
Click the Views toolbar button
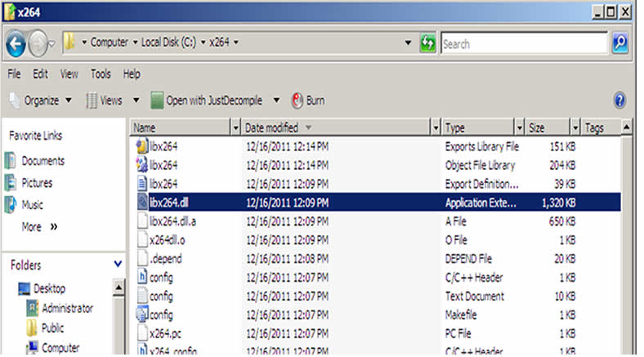[x=105, y=100]
